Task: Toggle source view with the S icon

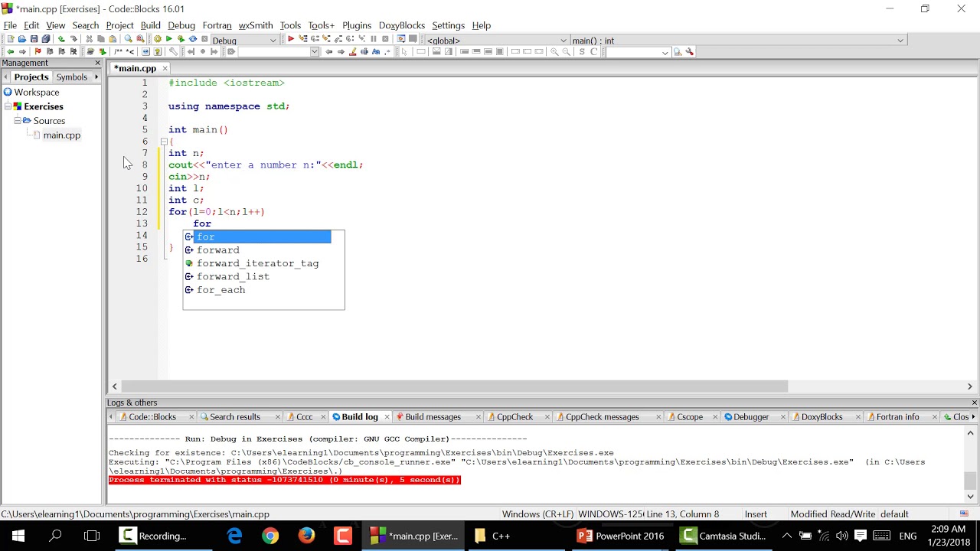Action: (x=582, y=52)
